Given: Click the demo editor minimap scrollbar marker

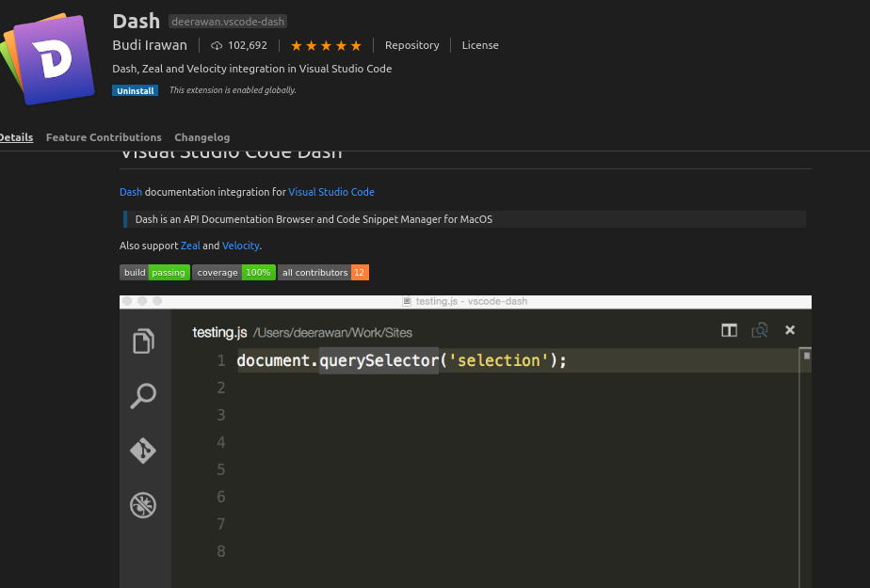Looking at the screenshot, I should (807, 356).
